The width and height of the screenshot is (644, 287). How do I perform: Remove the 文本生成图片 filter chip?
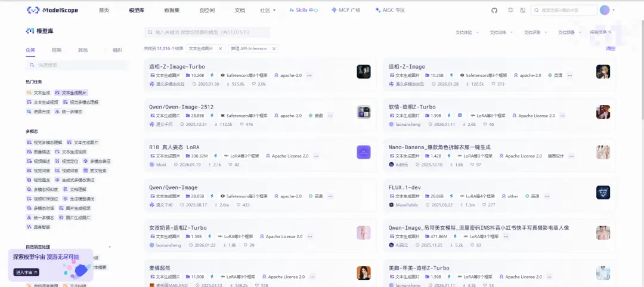click(220, 48)
